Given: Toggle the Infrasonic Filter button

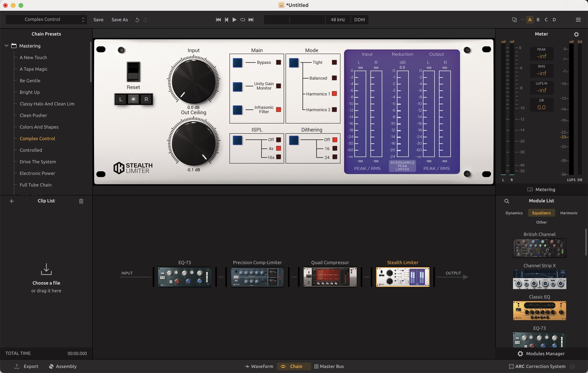Looking at the screenshot, I should (238, 110).
